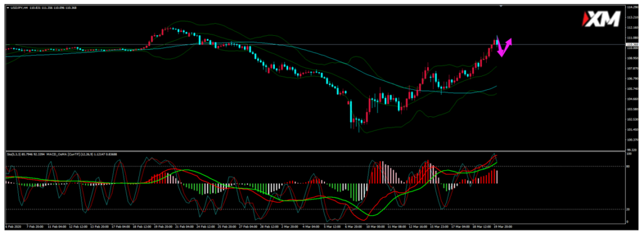Select the magenta downward arrow drawing

(499, 46)
